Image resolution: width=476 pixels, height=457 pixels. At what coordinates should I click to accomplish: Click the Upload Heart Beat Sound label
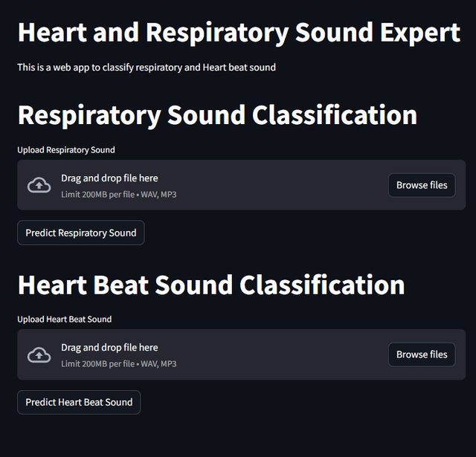(x=65, y=320)
